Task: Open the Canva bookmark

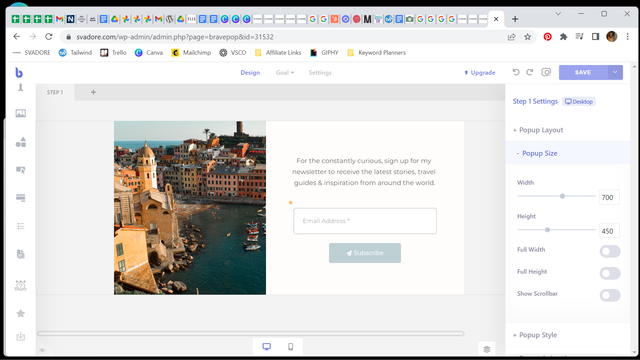Action: point(149,52)
